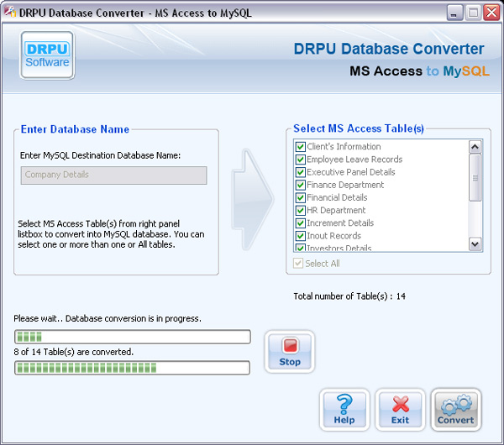The width and height of the screenshot is (504, 445).
Task: Uncheck Executive Panel Details checkbox
Action: click(x=300, y=172)
